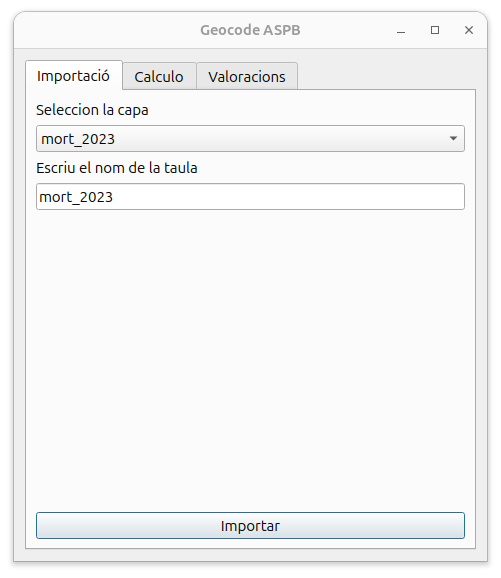Image resolution: width=501 pixels, height=578 pixels.
Task: Show the Valoracions panel
Action: click(x=247, y=76)
